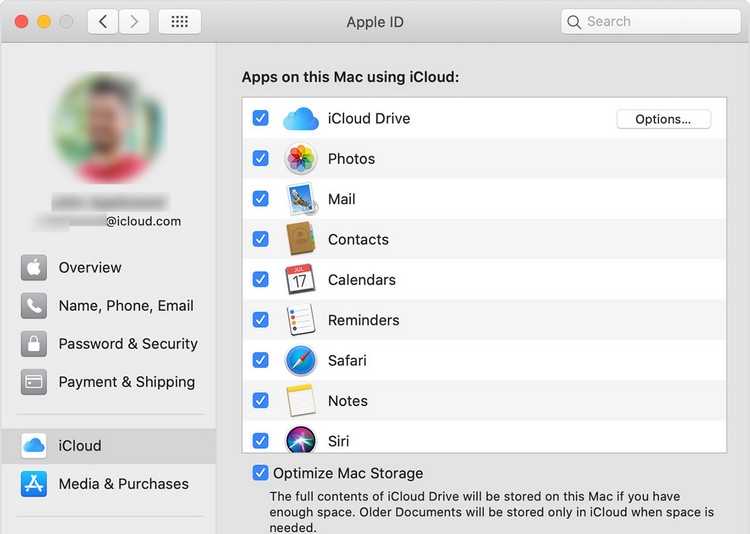The image size is (750, 534).
Task: Click the Safari label
Action: click(347, 360)
